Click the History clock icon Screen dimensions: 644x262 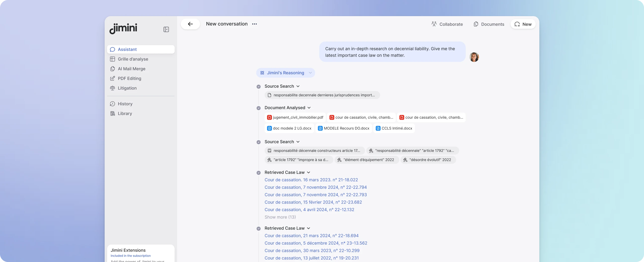pyautogui.click(x=112, y=104)
